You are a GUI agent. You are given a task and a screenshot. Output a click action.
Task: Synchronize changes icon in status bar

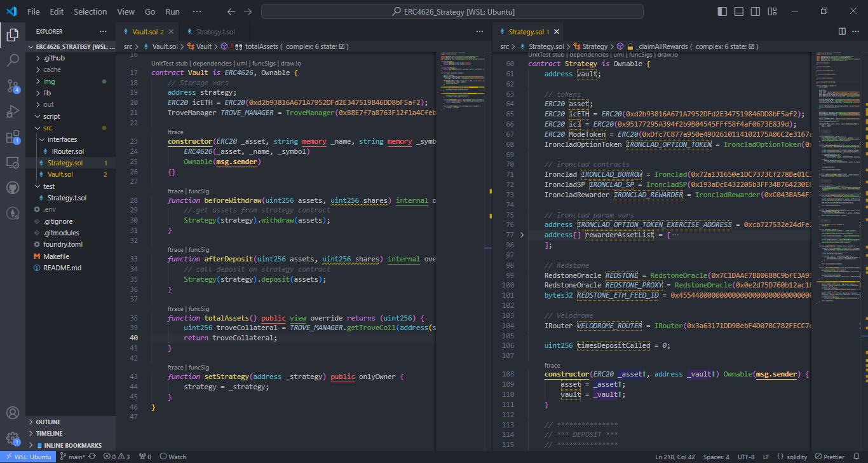(92, 457)
